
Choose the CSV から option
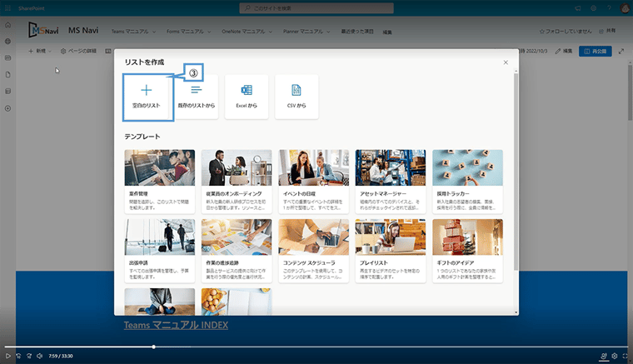(x=297, y=97)
